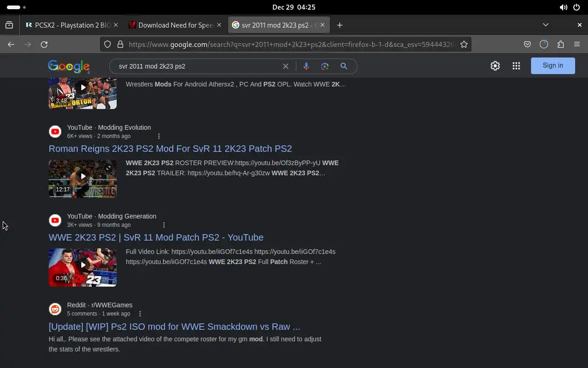Open Roman Reigns 2K23 PS2 Mod link
The image size is (588, 368).
click(x=170, y=149)
